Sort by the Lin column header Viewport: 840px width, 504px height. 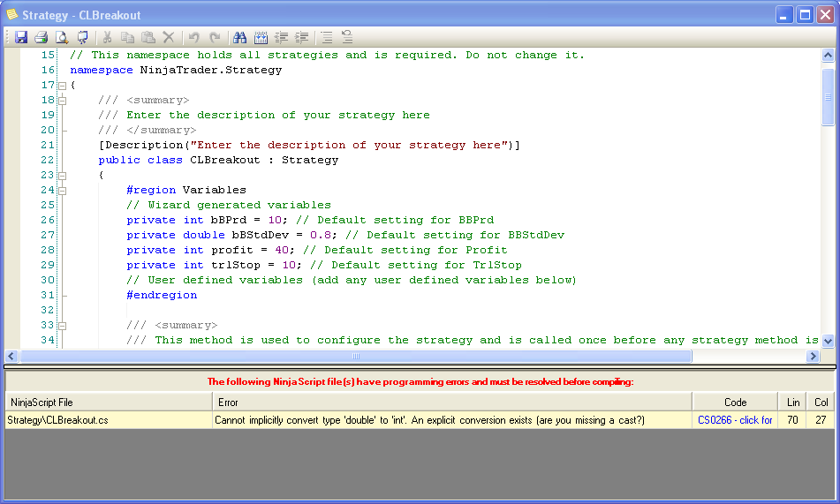pyautogui.click(x=793, y=402)
